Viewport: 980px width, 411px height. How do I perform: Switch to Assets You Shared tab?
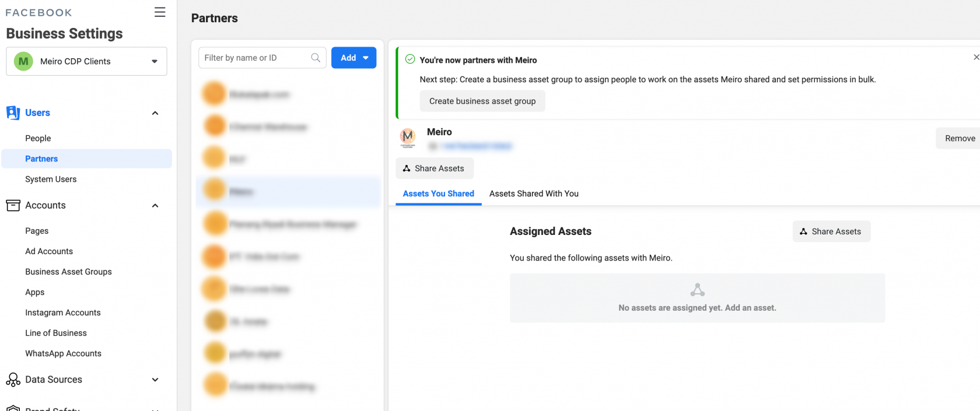(x=439, y=194)
